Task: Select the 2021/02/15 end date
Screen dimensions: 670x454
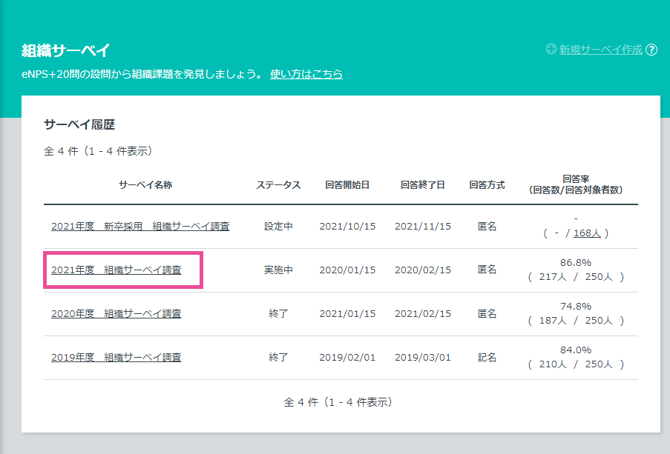Action: coord(423,313)
